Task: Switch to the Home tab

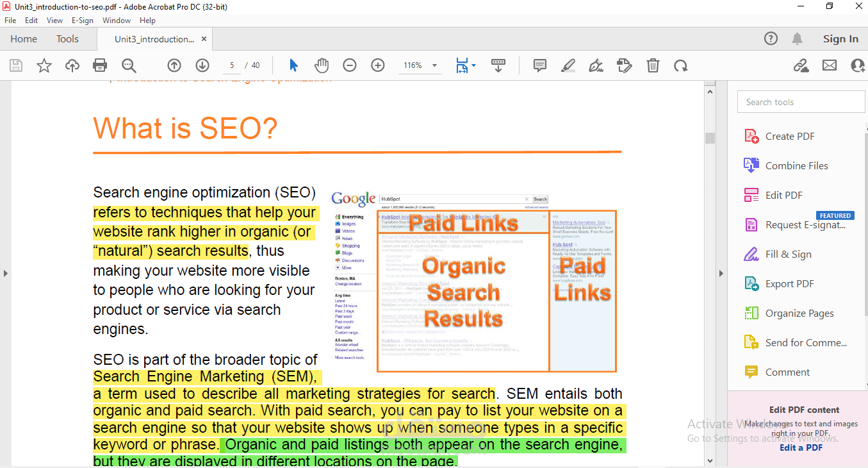Action: [24, 39]
